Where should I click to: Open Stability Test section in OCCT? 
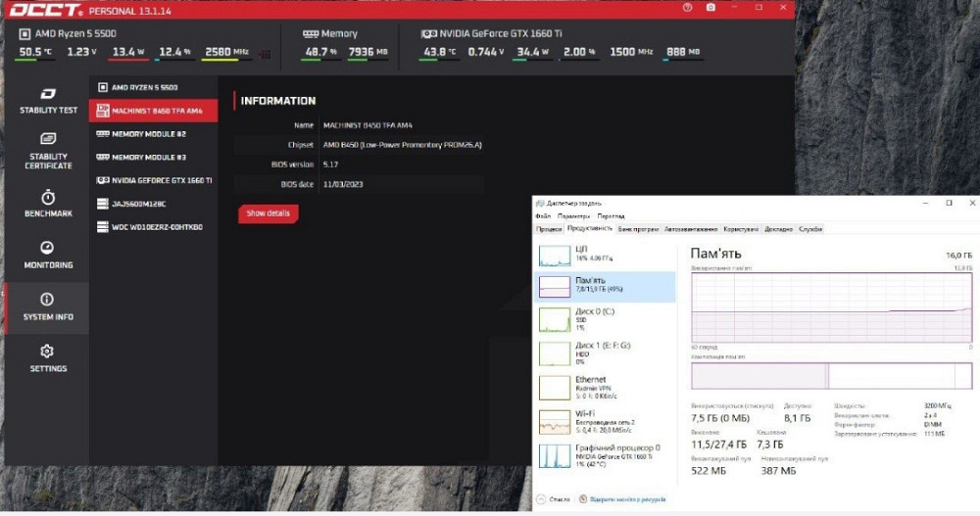[x=48, y=101]
